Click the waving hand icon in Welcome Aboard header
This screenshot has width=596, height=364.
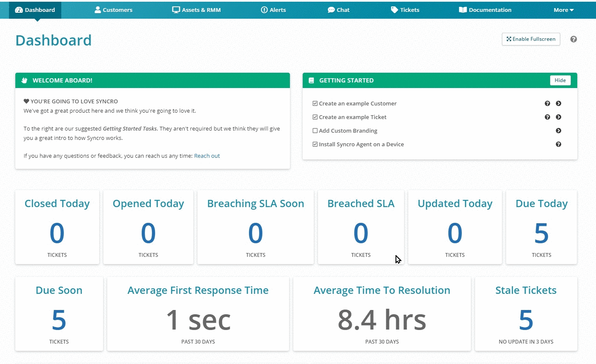[25, 80]
